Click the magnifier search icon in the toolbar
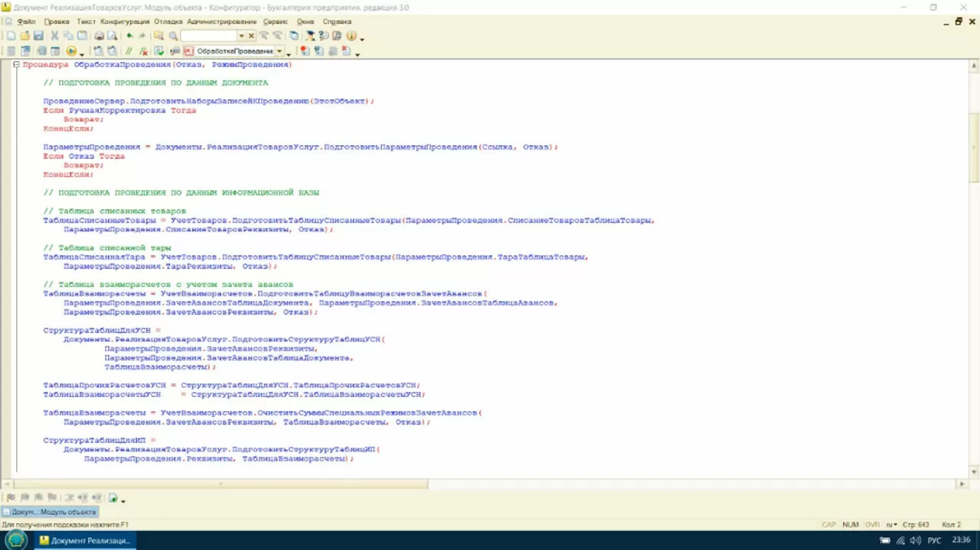 [x=173, y=36]
